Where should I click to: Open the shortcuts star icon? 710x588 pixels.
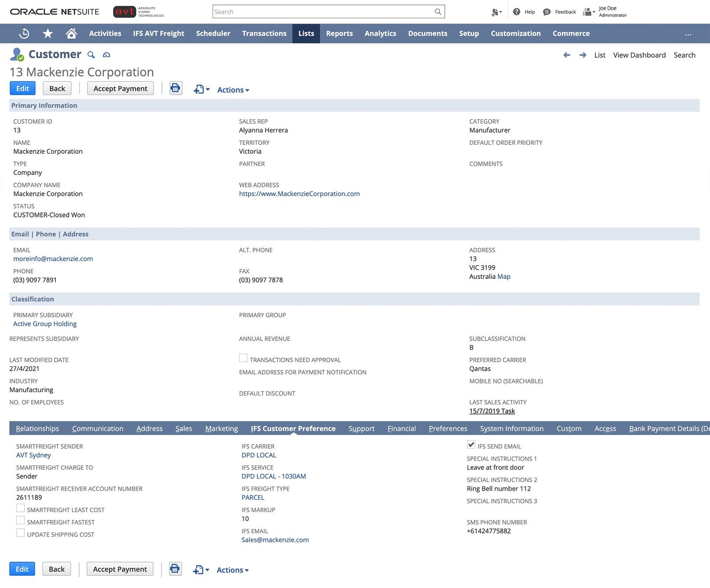tap(47, 33)
